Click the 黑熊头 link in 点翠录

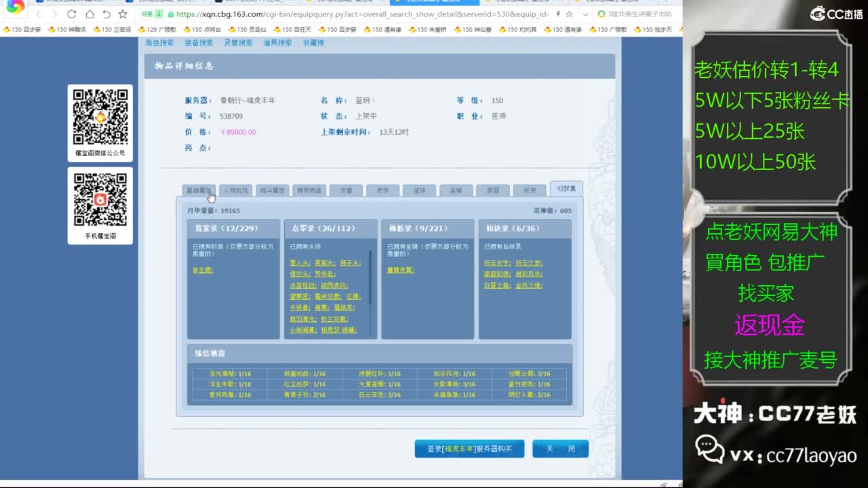click(324, 263)
